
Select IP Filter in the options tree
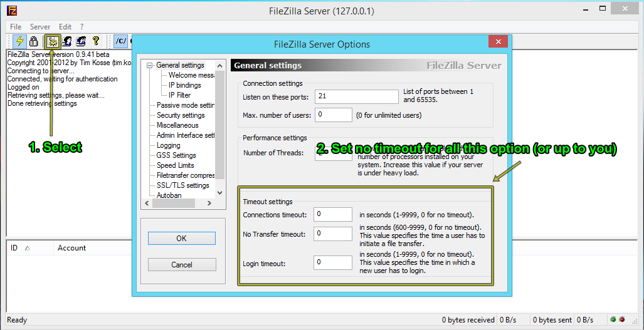(179, 95)
